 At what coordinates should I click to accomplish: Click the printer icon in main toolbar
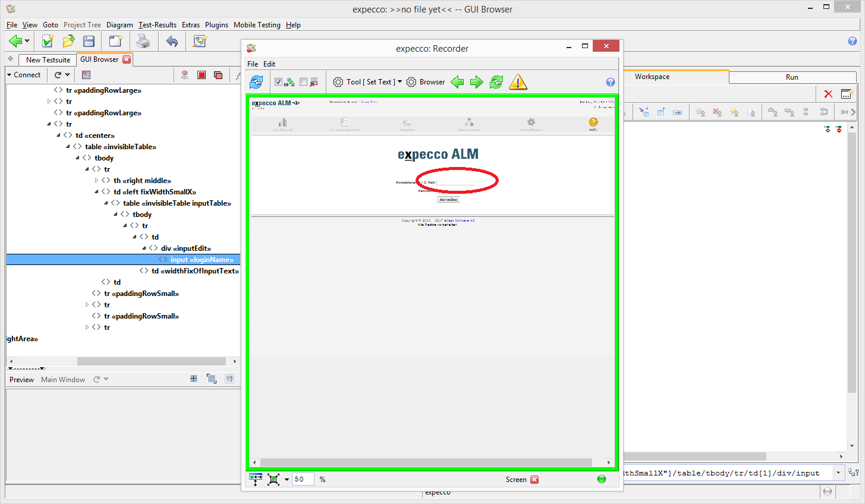point(143,41)
